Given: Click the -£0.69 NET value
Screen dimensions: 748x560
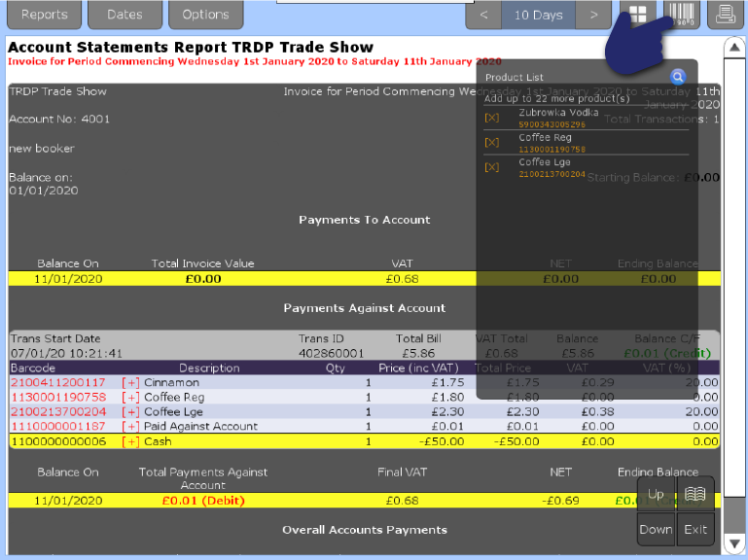Looking at the screenshot, I should coord(560,501).
